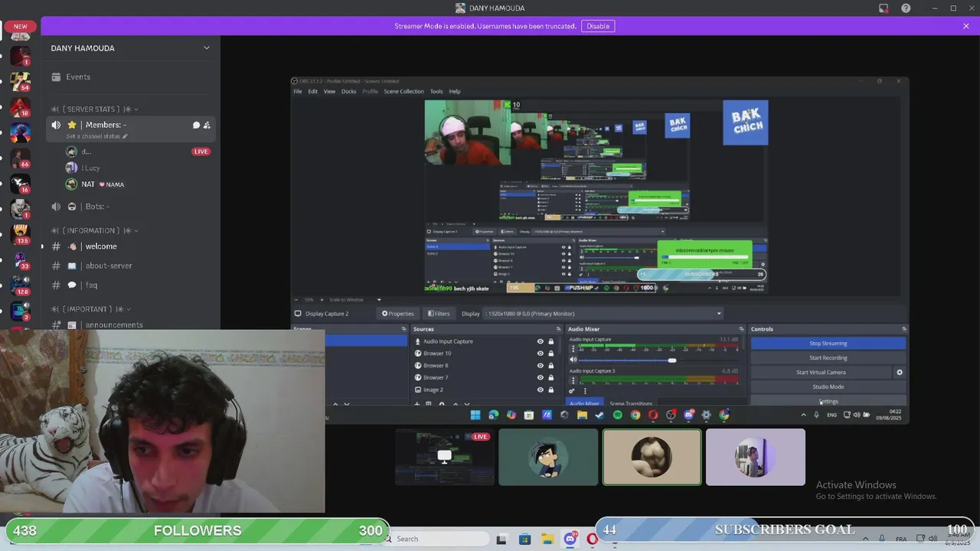Viewport: 980px width, 551px height.
Task: Open Scene Collection menu in streamed OBS
Action: tap(403, 91)
